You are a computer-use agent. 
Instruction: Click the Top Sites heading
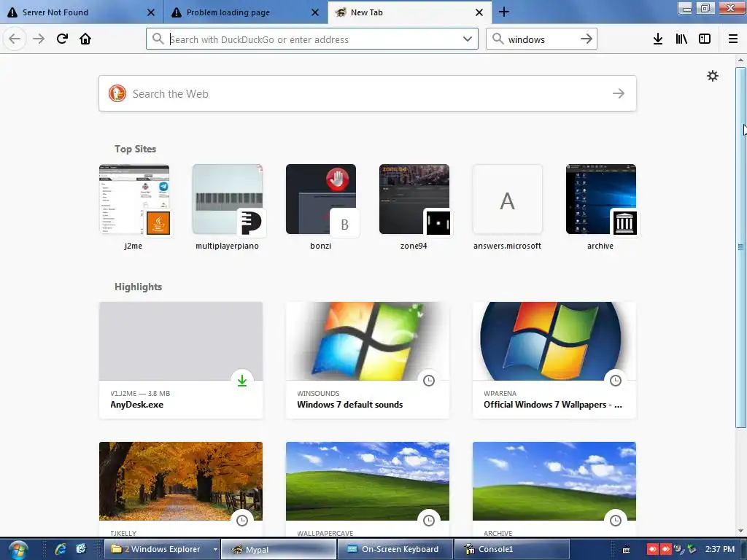coord(135,149)
